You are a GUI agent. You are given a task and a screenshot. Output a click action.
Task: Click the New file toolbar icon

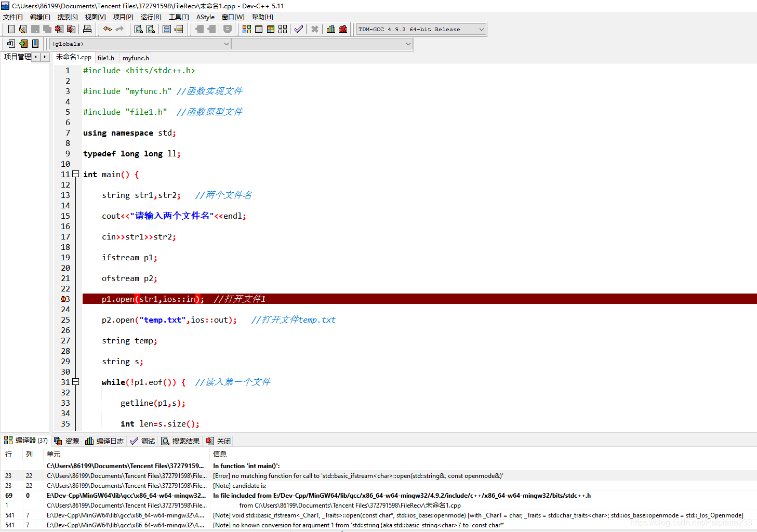pyautogui.click(x=11, y=29)
